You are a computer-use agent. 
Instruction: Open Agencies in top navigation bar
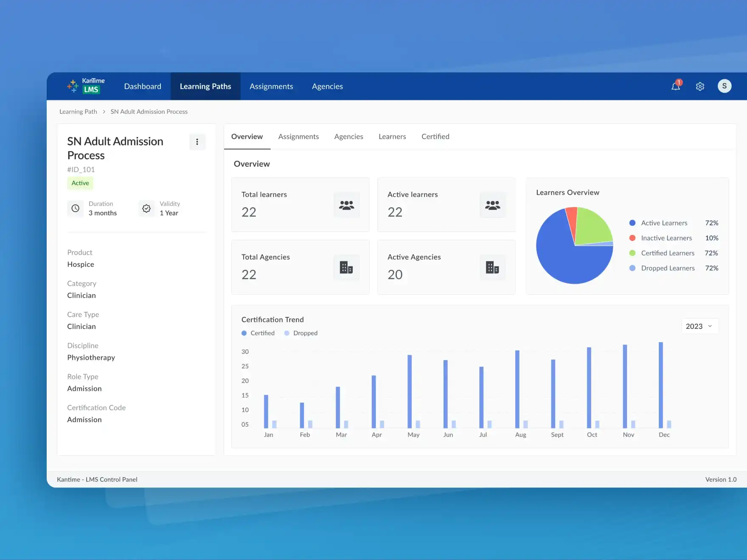click(x=327, y=86)
